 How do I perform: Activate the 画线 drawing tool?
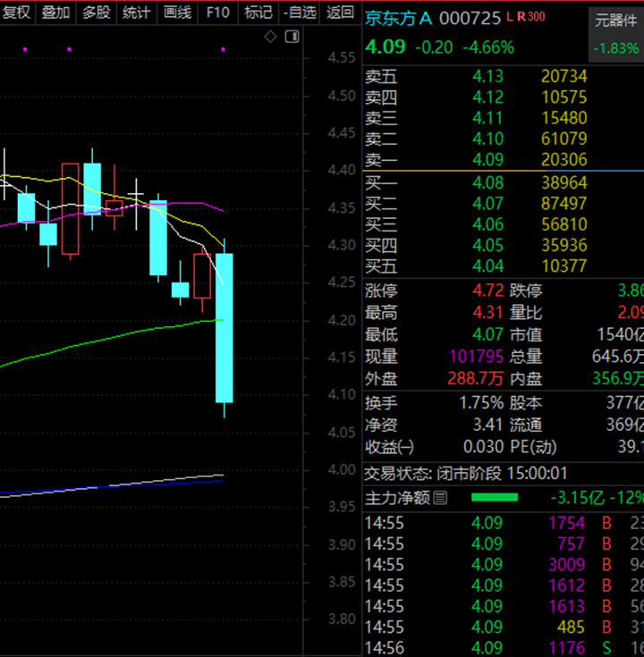[x=177, y=13]
